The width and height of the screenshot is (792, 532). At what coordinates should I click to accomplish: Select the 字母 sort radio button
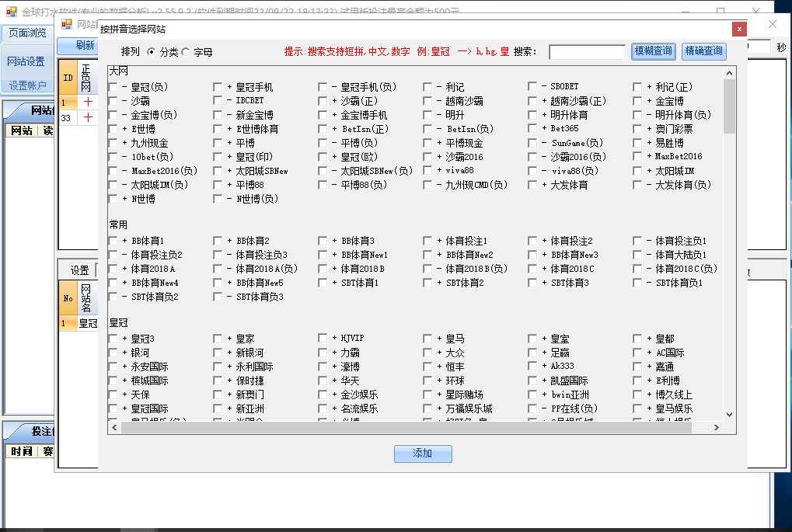[186, 52]
